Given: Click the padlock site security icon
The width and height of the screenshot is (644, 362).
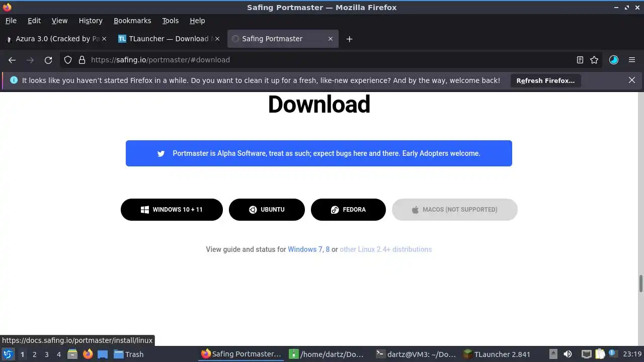Looking at the screenshot, I should coord(82,60).
